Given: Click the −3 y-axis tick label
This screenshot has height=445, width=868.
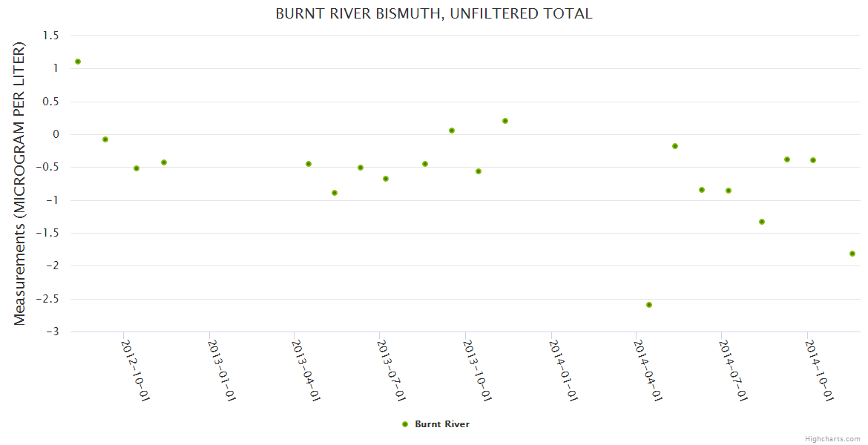Looking at the screenshot, I should (x=53, y=332).
